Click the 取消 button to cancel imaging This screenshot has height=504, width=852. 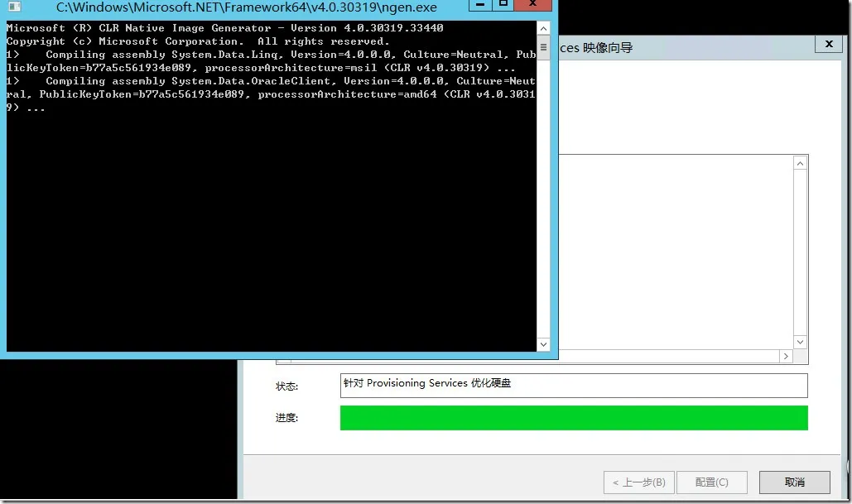point(793,482)
